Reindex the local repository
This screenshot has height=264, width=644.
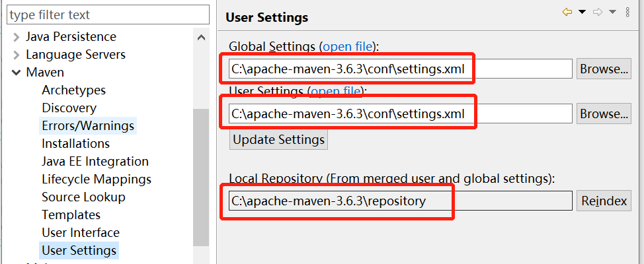tap(603, 201)
